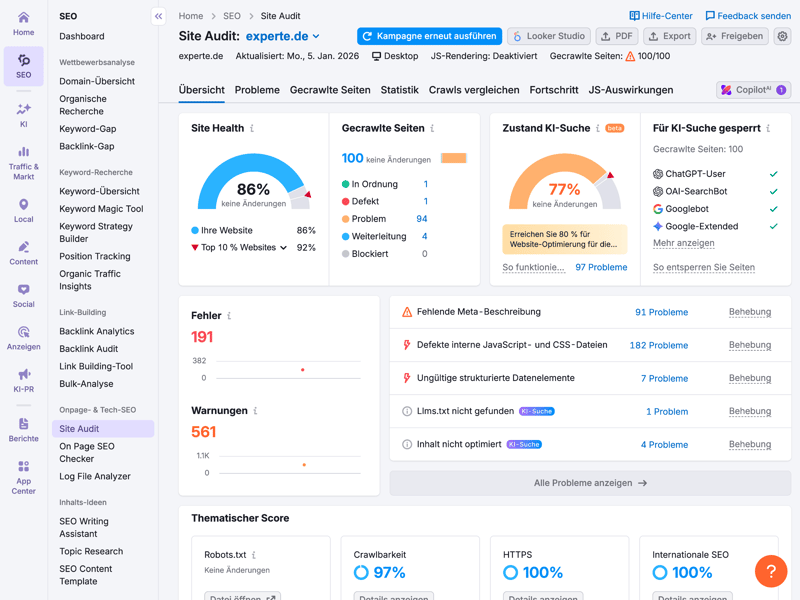Open the KI section in left rail
The height and width of the screenshot is (600, 800).
23,114
